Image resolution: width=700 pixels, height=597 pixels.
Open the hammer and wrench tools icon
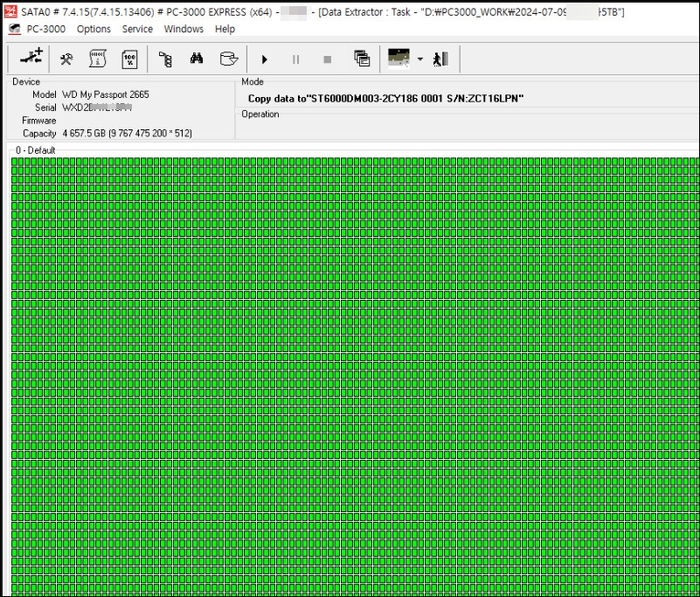(66, 59)
